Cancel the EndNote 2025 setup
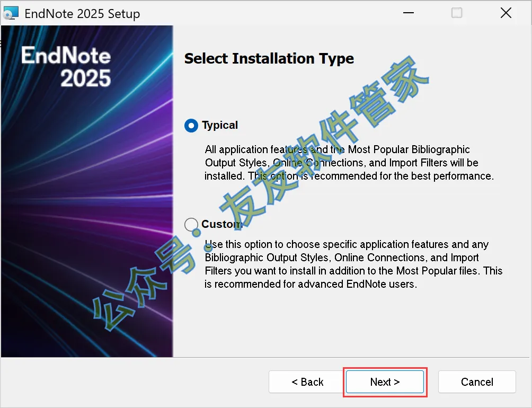 click(x=477, y=382)
